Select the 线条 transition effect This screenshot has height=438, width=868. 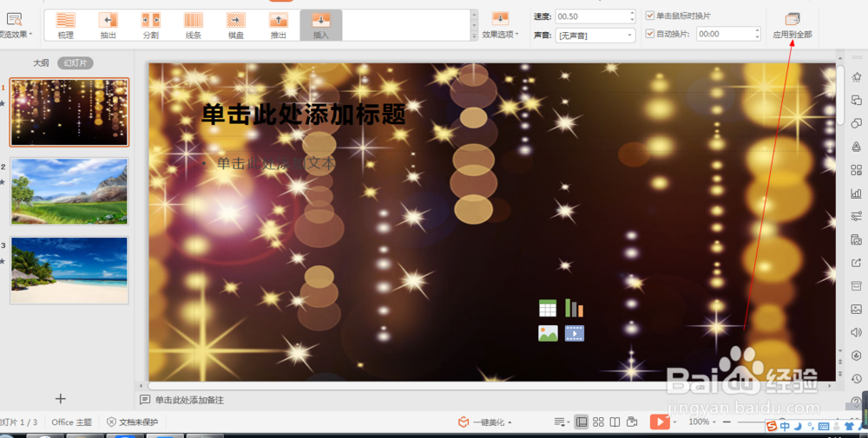point(194,25)
